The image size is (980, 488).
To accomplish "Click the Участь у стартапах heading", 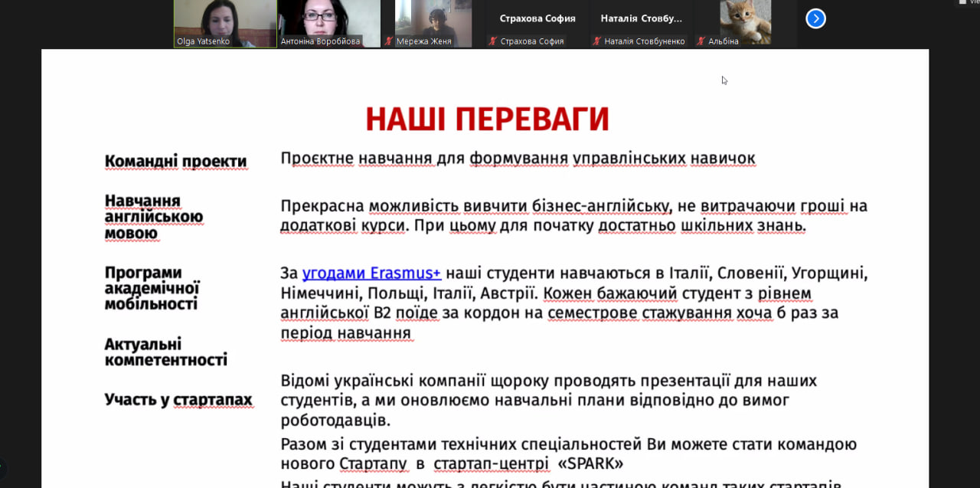I will tap(178, 400).
